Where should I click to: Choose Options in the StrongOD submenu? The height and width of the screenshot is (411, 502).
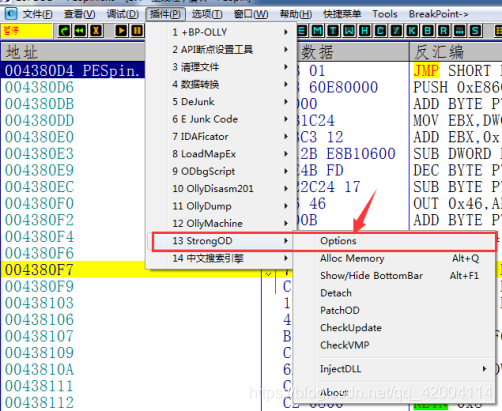394,241
